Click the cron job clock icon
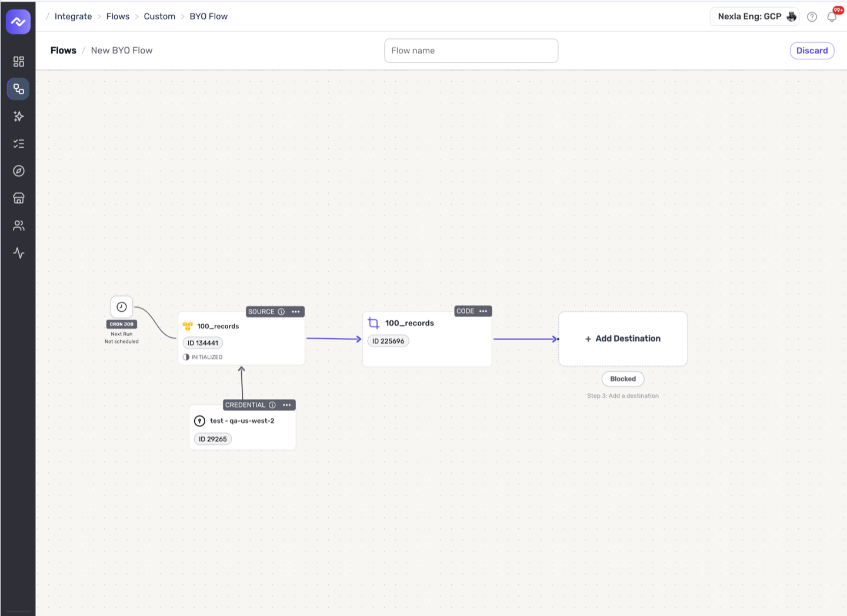847x616 pixels. click(x=122, y=307)
